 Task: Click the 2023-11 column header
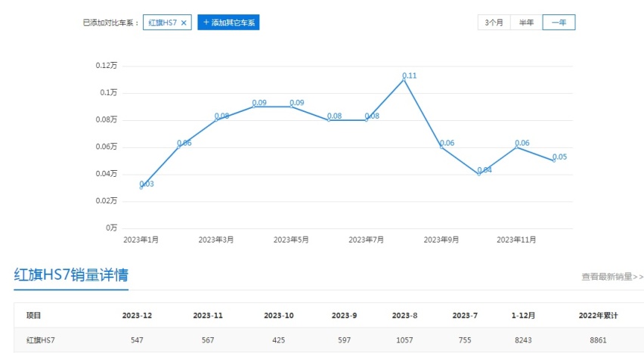pos(208,316)
